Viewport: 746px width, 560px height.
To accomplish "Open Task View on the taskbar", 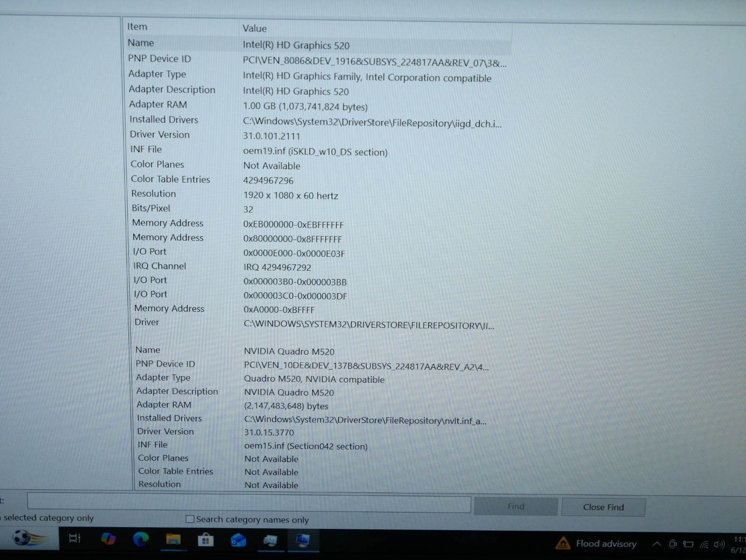I will 75,539.
